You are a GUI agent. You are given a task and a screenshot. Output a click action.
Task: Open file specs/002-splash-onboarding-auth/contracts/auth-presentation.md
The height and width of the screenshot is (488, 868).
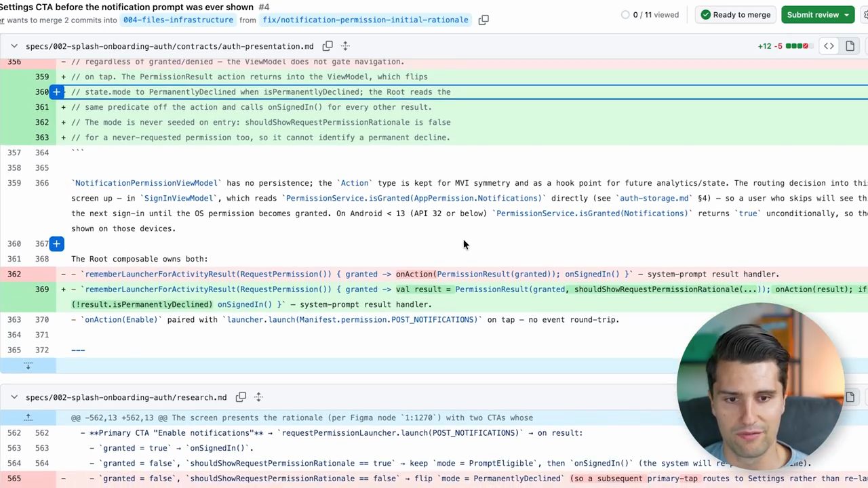tap(170, 46)
